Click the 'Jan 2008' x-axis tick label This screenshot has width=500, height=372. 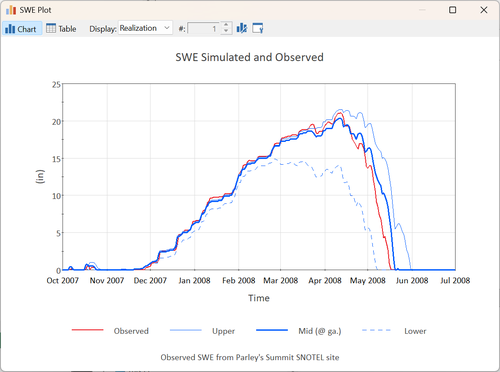tap(194, 281)
